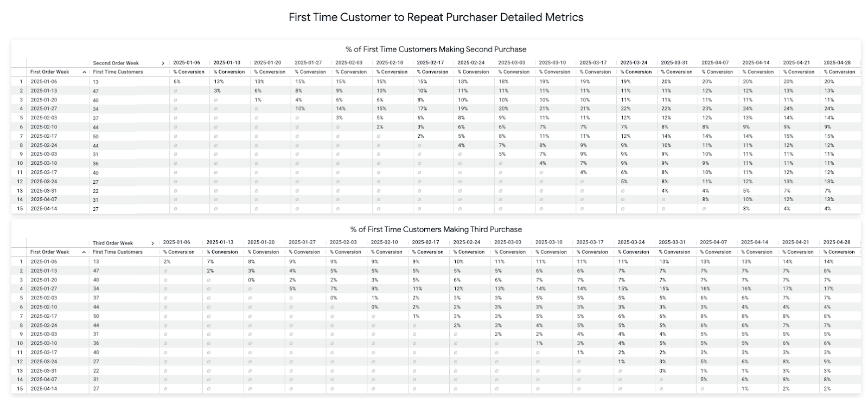The image size is (868, 398).
Task: Click the Making Second Purchase table title
Action: coord(436,49)
